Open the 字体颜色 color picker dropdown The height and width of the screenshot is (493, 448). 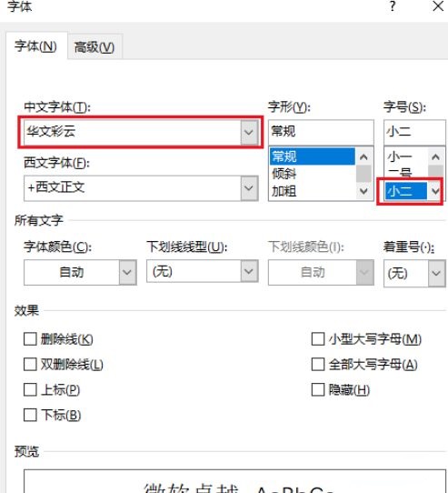(127, 272)
